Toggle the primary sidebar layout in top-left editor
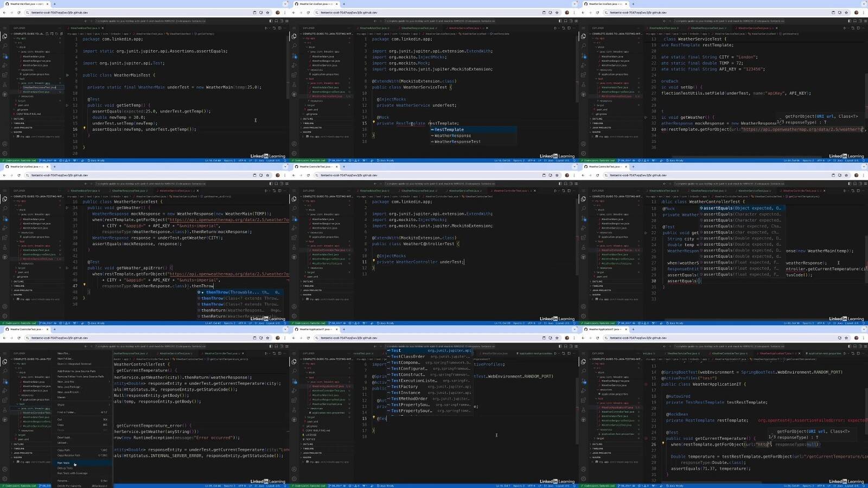This screenshot has width=868, height=488. (270, 21)
